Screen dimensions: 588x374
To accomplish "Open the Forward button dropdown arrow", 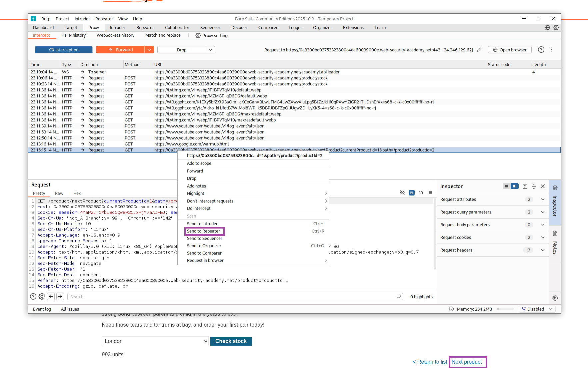I will coord(149,50).
